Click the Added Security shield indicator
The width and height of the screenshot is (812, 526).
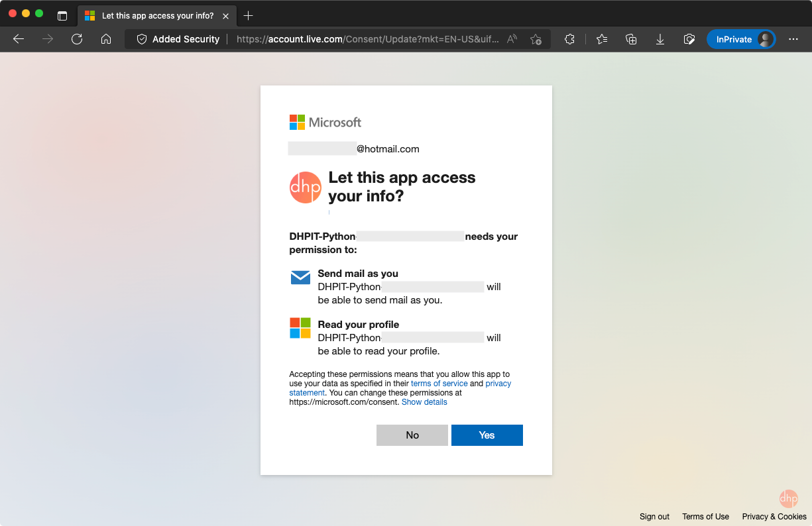pos(178,39)
